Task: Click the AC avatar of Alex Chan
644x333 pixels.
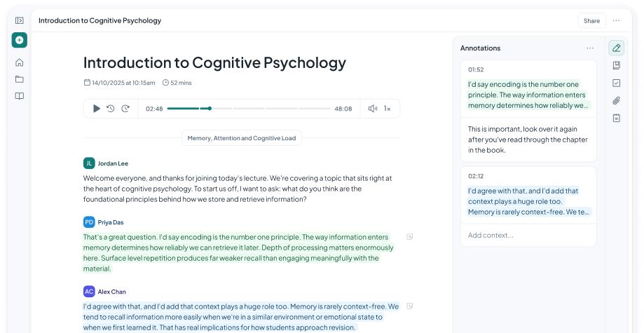Action: pos(89,292)
